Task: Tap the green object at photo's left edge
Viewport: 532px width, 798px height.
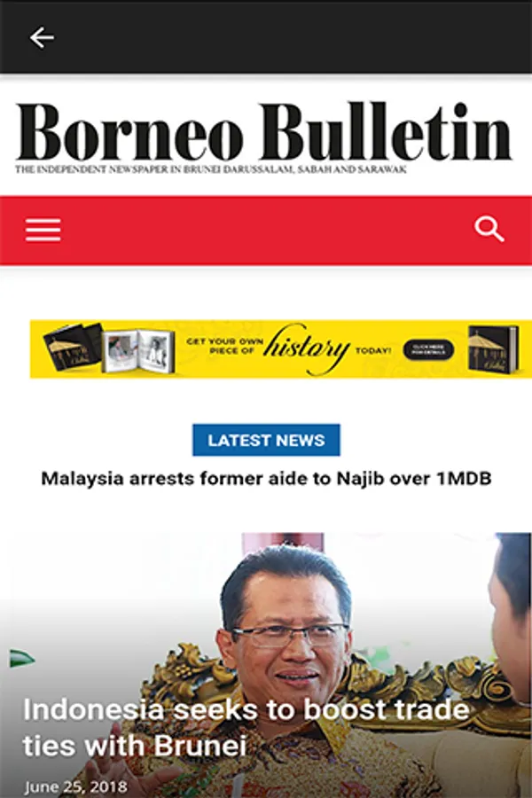Action: (x=22, y=659)
